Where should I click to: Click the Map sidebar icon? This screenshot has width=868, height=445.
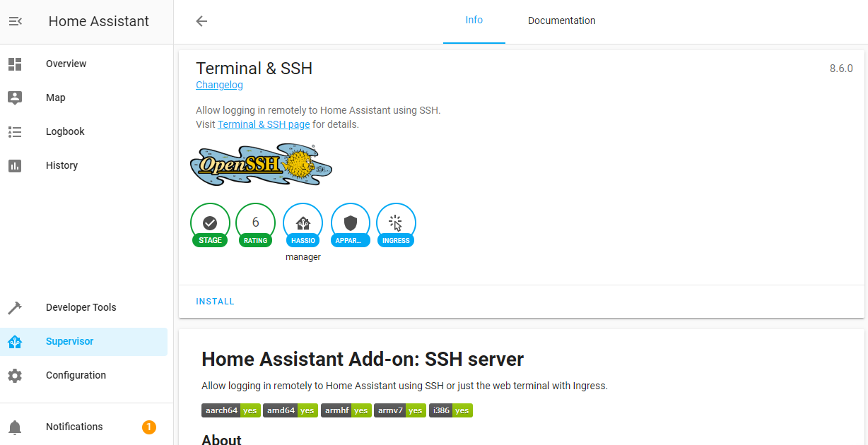click(x=15, y=97)
